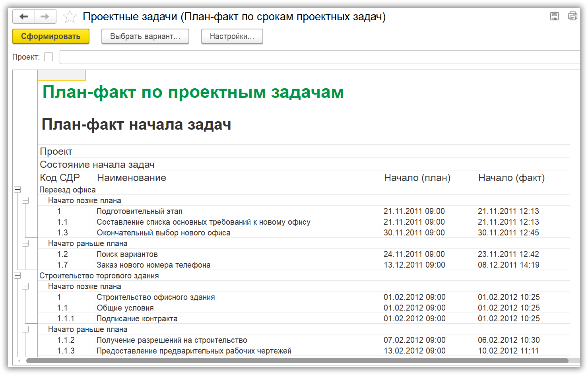Select fact date 10.02.2012 11:11
Screen dimensions: 588x375
coord(523,351)
